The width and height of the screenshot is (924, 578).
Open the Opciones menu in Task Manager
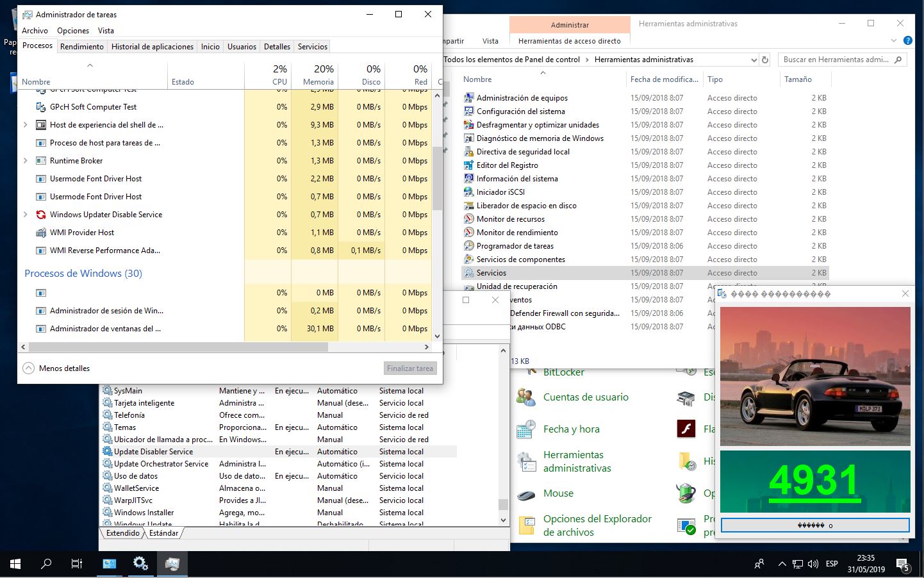pyautogui.click(x=73, y=31)
